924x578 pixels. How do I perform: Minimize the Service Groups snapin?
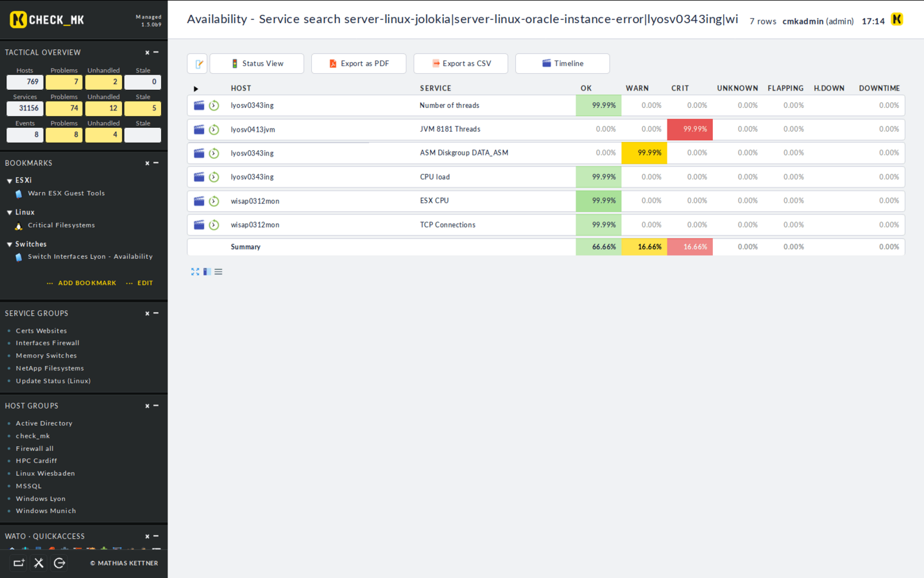156,313
